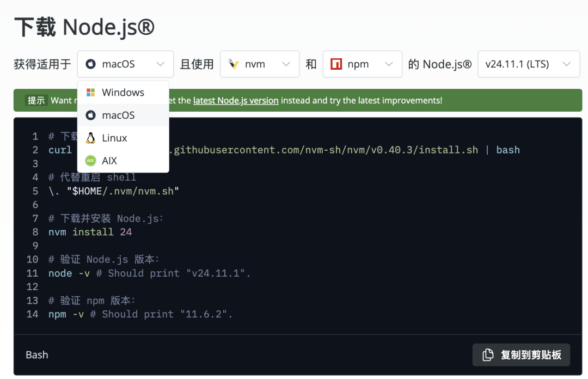Image resolution: width=588 pixels, height=379 pixels.
Task: Click the nvm logo icon
Action: click(233, 64)
